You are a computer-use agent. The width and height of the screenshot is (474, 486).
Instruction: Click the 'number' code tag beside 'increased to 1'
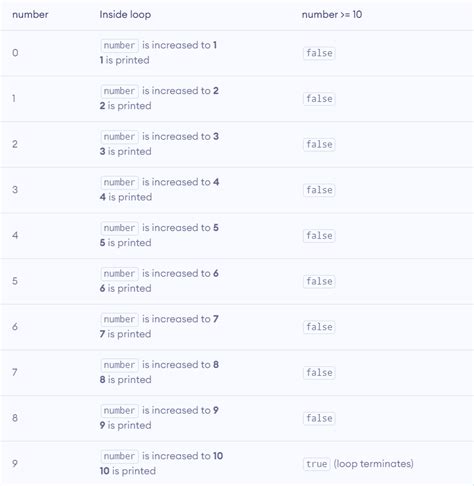[x=119, y=45]
